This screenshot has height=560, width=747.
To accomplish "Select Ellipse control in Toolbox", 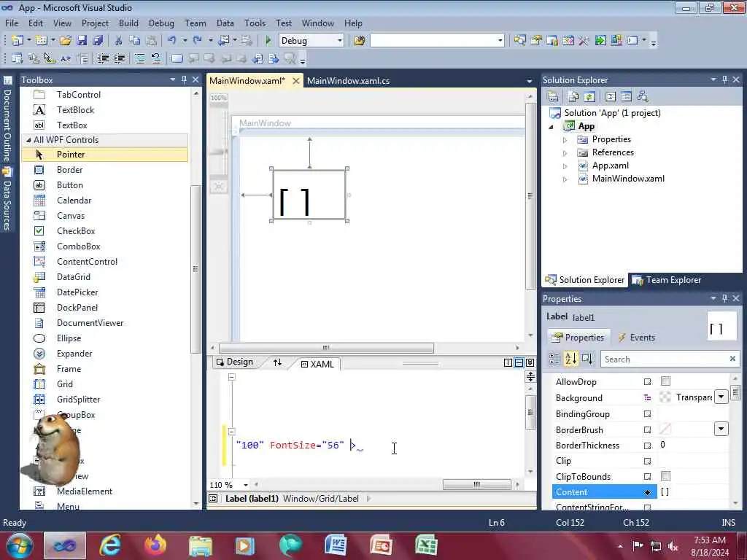I will coord(69,338).
